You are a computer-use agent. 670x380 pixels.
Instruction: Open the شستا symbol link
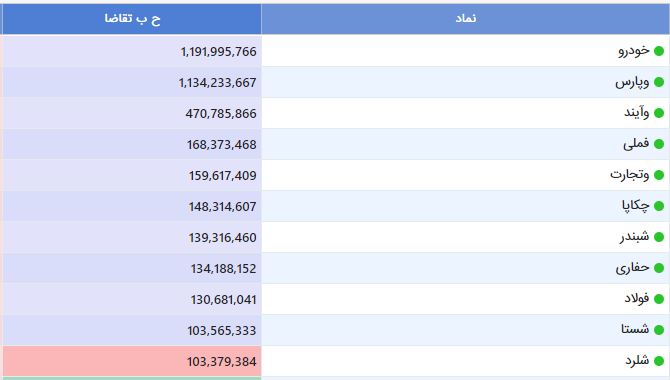tap(635, 329)
